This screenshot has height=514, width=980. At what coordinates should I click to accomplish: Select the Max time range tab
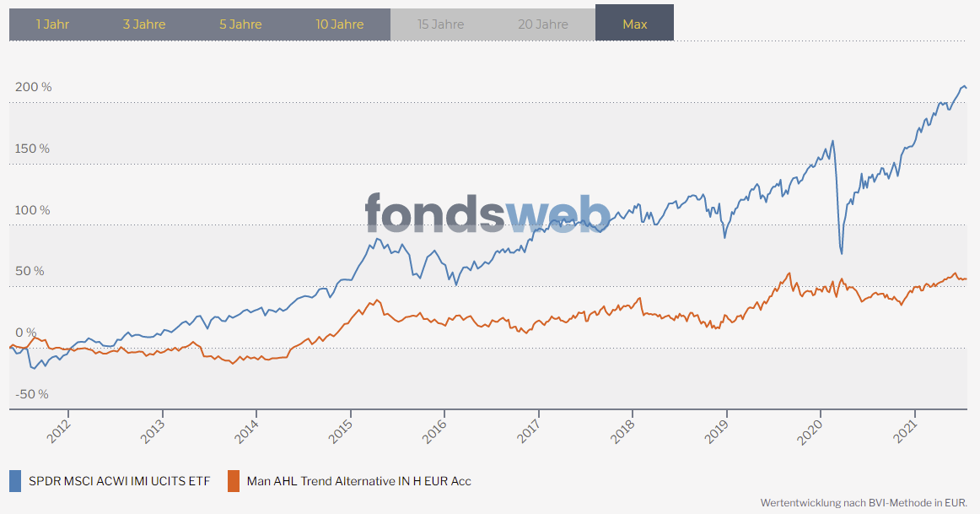[x=634, y=24]
